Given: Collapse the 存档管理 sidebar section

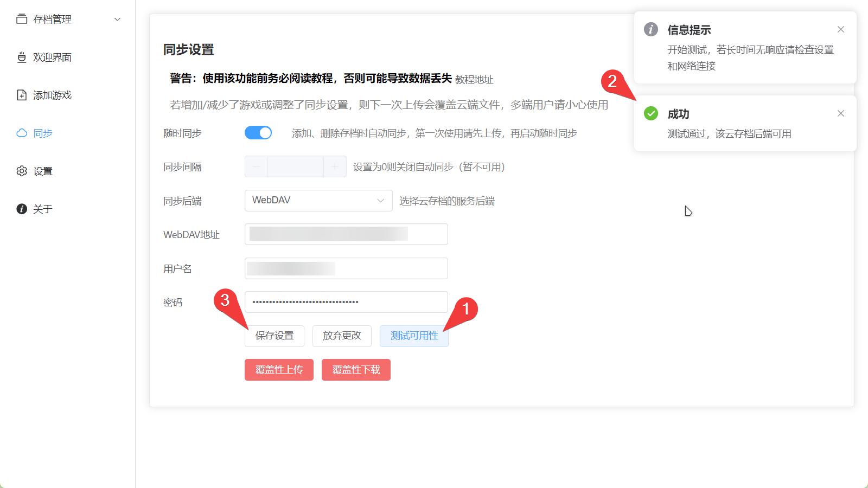Looking at the screenshot, I should [x=117, y=19].
